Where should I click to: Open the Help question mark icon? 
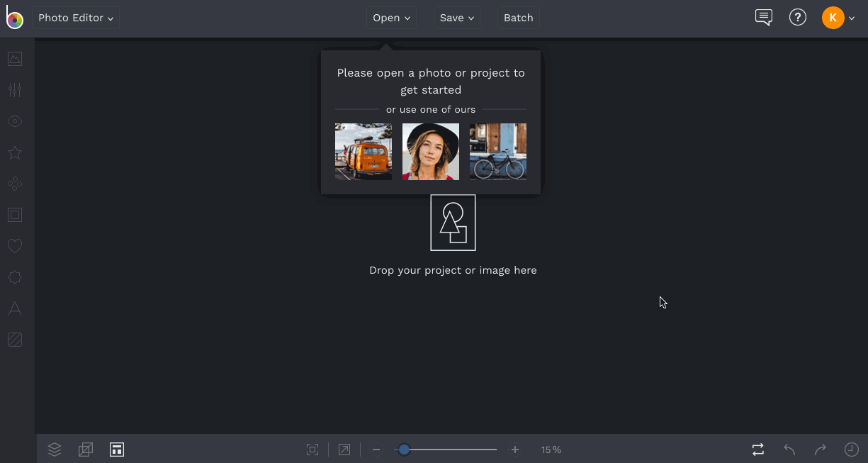pyautogui.click(x=798, y=18)
